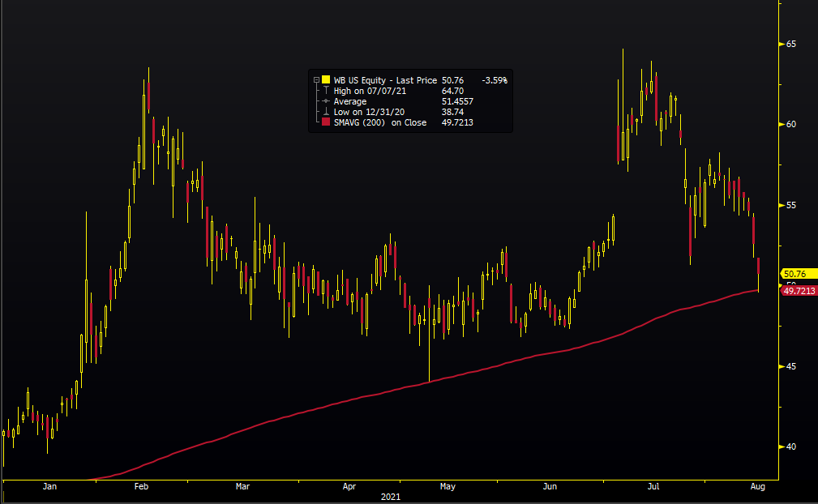
Task: Click the 38.74 low value in legend
Action: [x=452, y=112]
